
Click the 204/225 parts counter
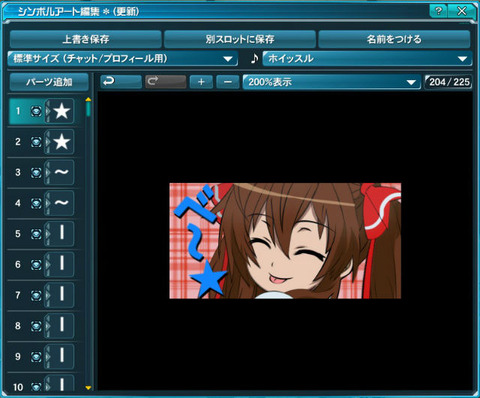449,82
